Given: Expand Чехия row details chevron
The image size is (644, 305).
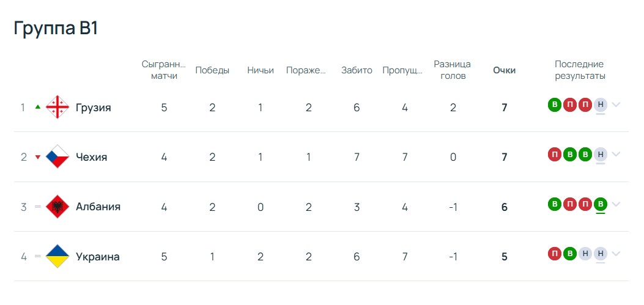Looking at the screenshot, I should (x=615, y=155).
